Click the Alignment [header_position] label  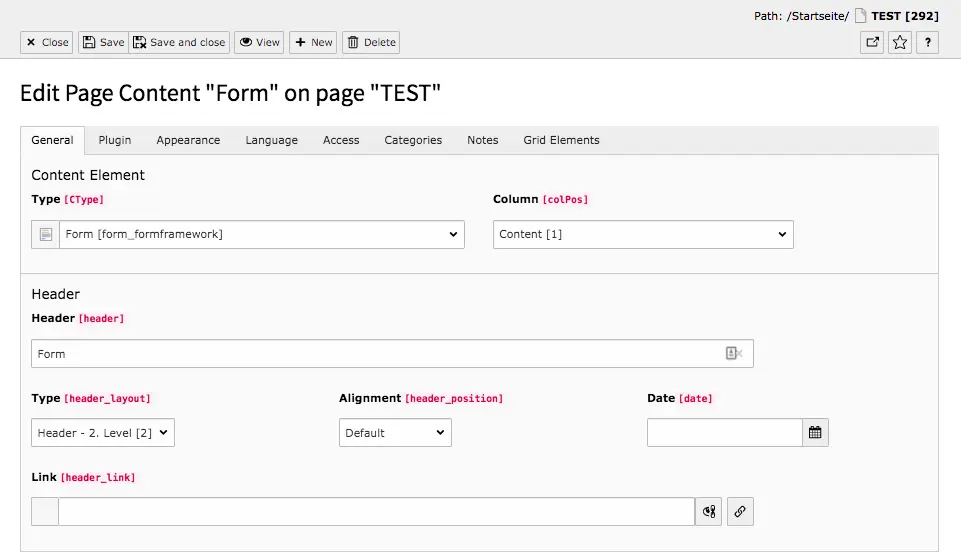click(x=421, y=398)
